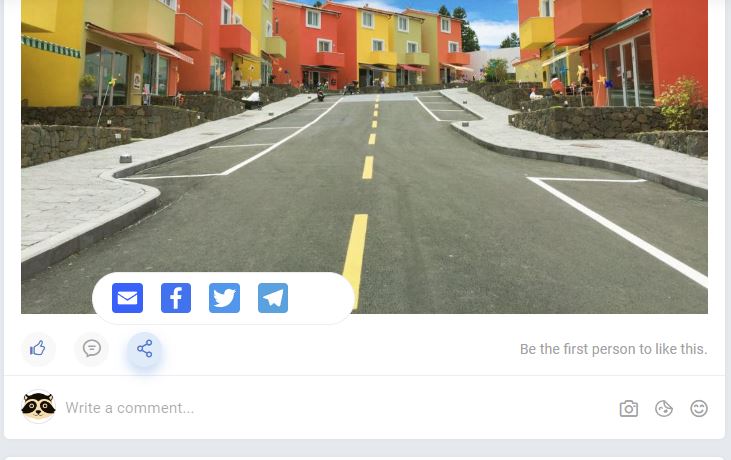This screenshot has width=731, height=460.
Task: Open the colorful street photo
Action: click(x=364, y=157)
